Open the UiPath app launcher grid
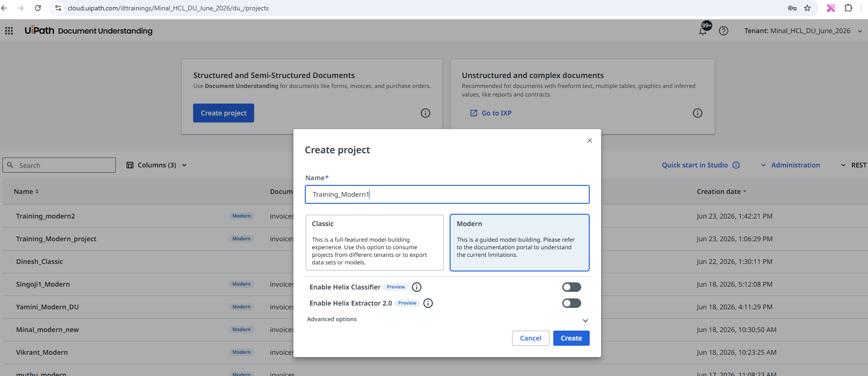The image size is (868, 376). click(9, 31)
